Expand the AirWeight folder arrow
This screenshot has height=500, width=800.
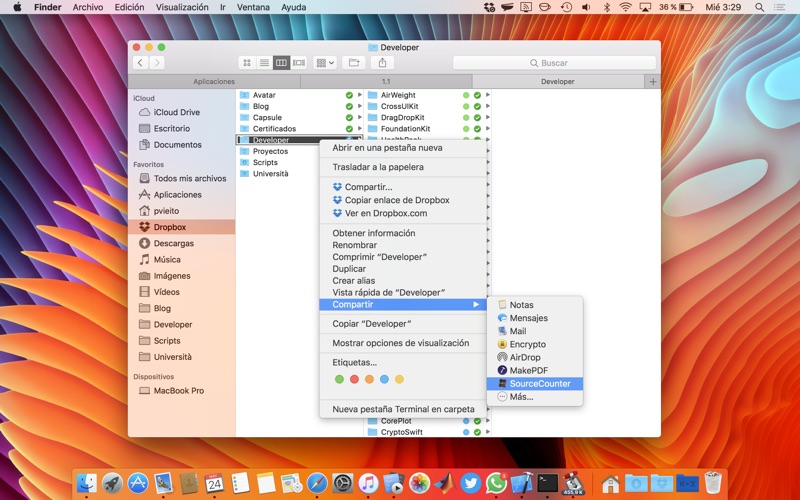click(488, 95)
